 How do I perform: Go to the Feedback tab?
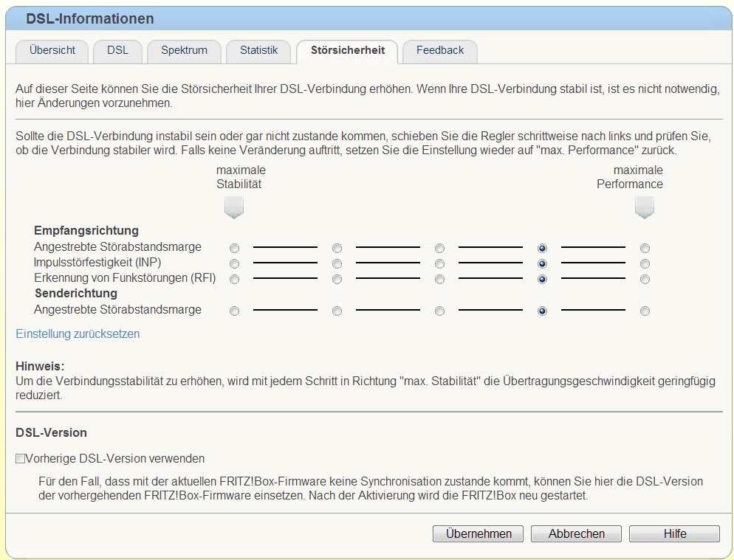[x=440, y=51]
